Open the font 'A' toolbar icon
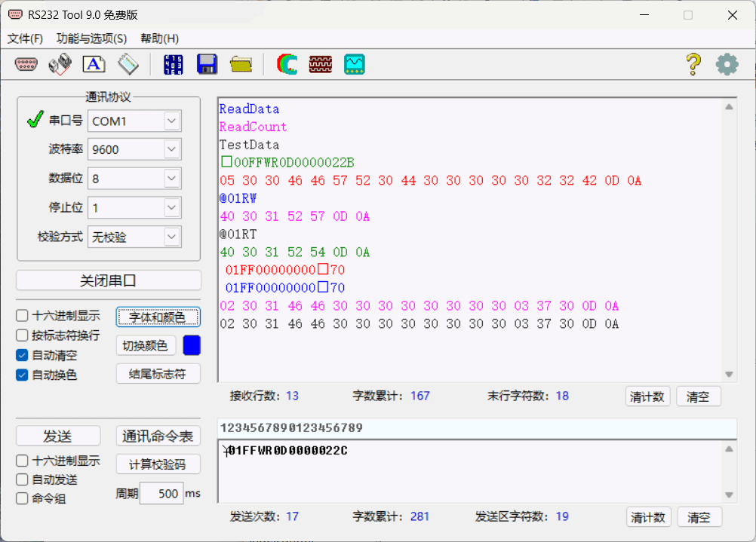Viewport: 756px width, 542px height. coord(94,64)
